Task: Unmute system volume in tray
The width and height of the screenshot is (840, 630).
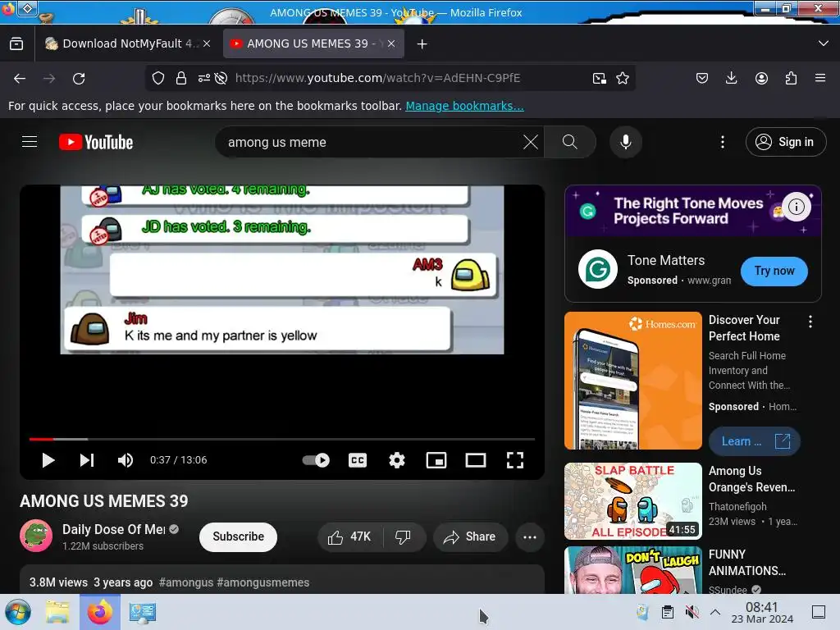Action: (x=692, y=612)
